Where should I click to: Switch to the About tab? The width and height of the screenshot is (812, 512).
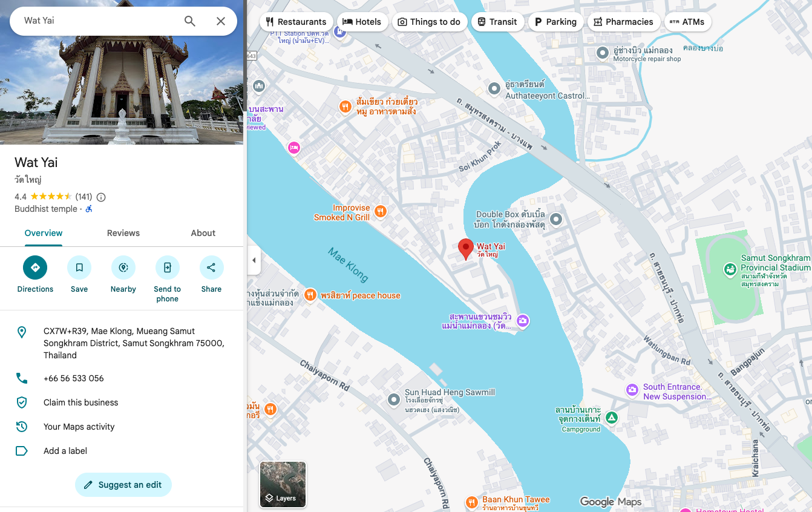point(203,233)
